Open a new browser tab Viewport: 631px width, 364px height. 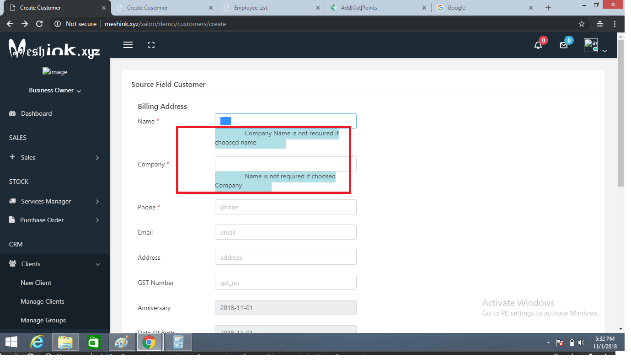click(548, 8)
